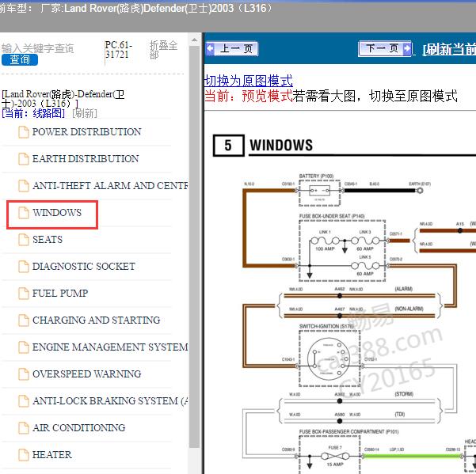Focus the keyword search input field
476x474 pixels.
tap(38, 48)
